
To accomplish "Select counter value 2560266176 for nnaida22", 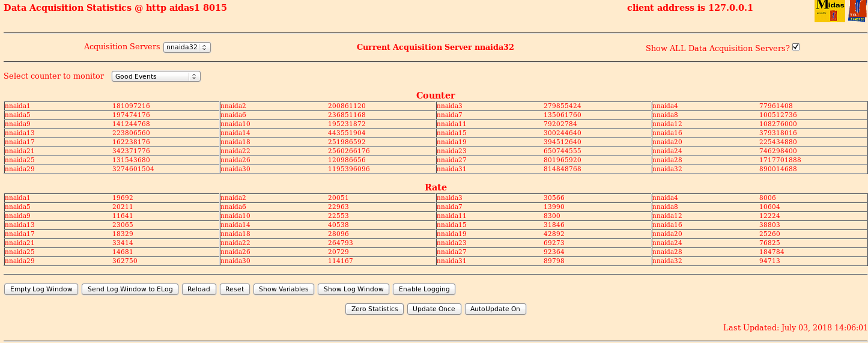I will 349,151.
